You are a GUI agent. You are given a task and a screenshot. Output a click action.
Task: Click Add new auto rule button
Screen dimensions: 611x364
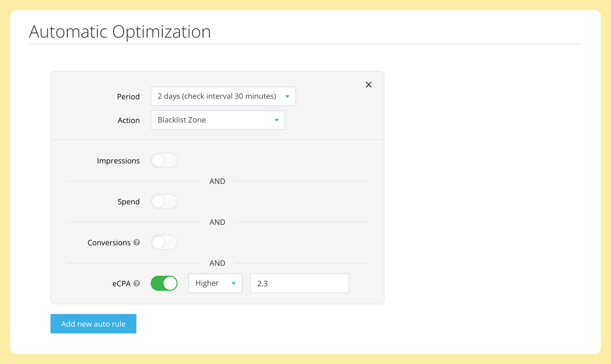click(93, 324)
